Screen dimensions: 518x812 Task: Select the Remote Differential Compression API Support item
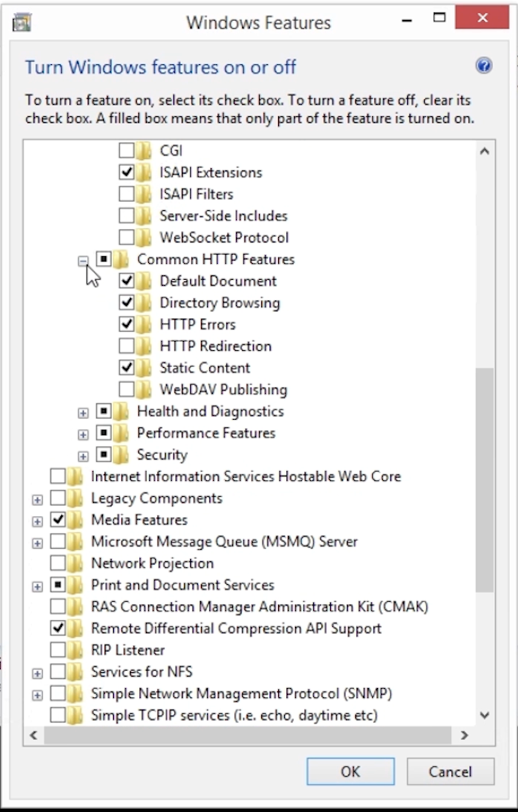click(x=236, y=628)
